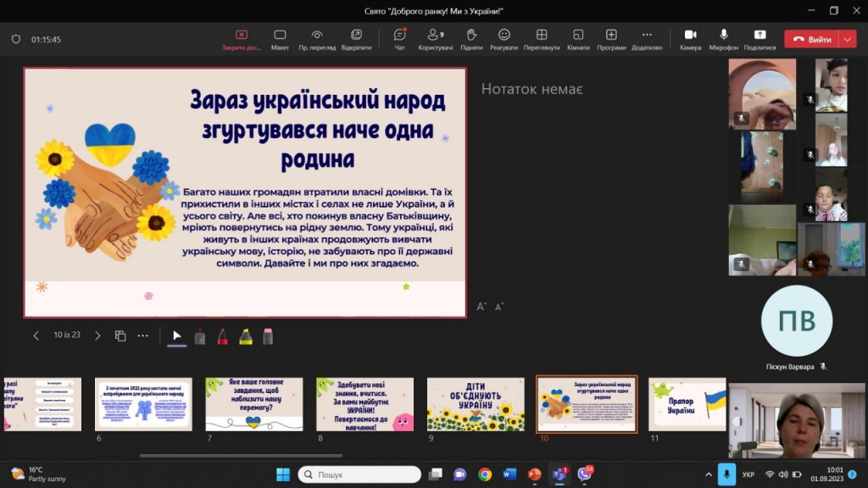This screenshot has width=868, height=488.
Task: Toggle Пр. перегляд private view
Action: [x=316, y=39]
